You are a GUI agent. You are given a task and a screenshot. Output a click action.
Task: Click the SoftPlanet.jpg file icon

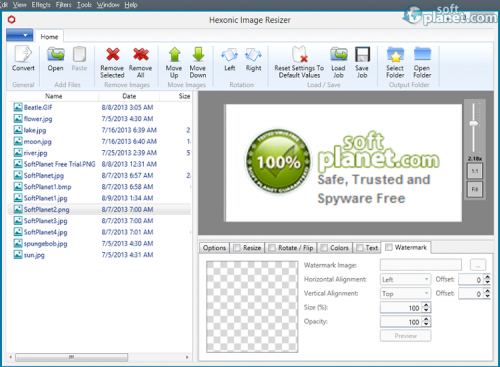(x=18, y=175)
